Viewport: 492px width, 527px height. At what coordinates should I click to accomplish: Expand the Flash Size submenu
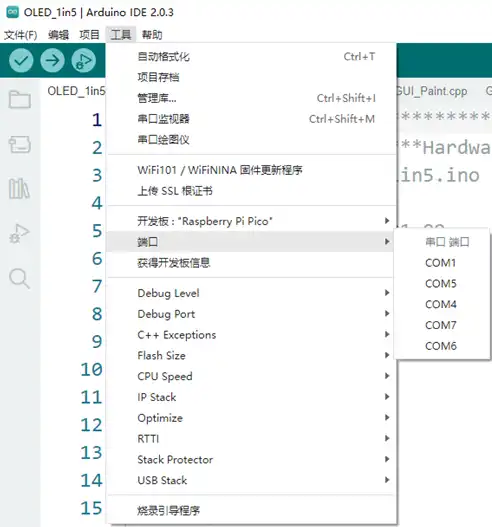(x=251, y=356)
